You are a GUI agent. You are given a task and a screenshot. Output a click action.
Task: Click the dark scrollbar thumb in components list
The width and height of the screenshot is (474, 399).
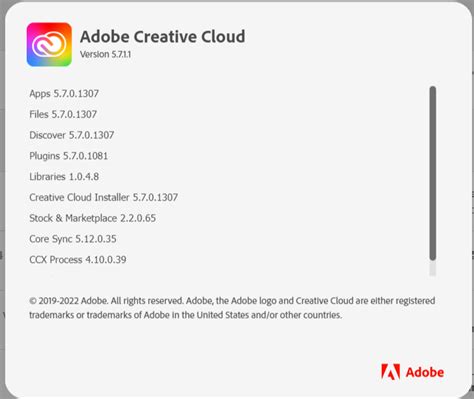coord(433,173)
